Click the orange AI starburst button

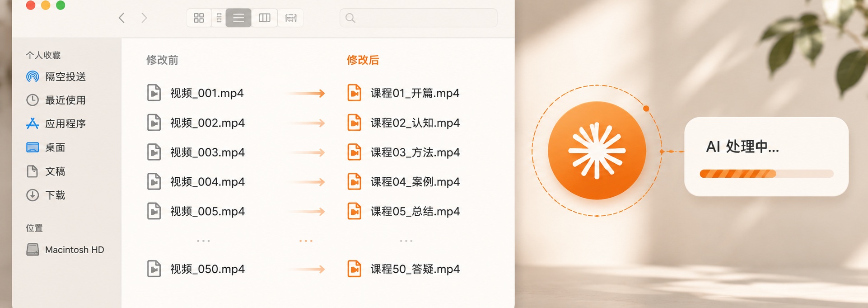[x=597, y=151]
